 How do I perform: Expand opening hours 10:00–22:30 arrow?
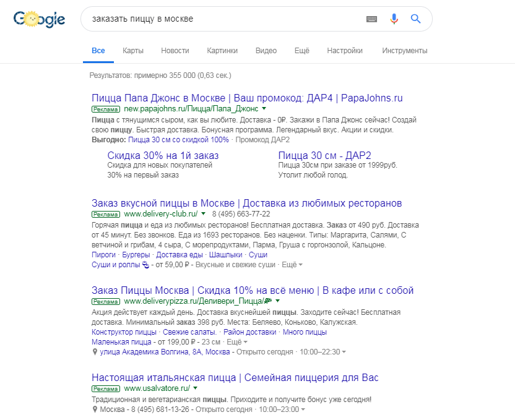click(344, 352)
